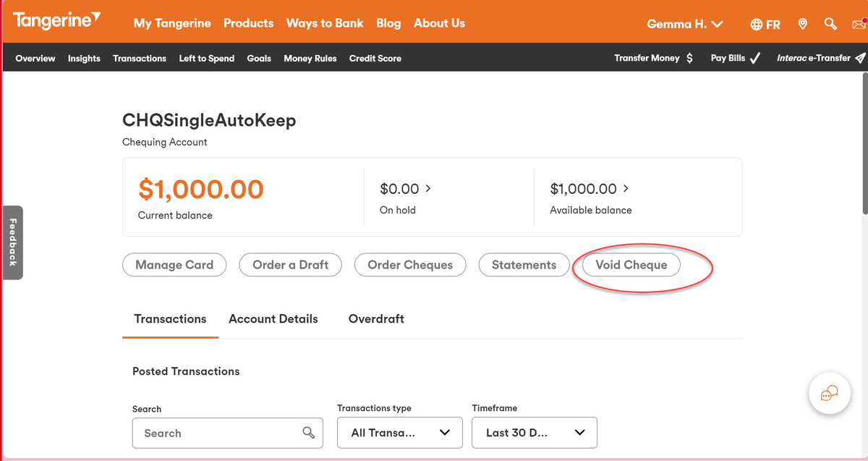The width and height of the screenshot is (868, 461).
Task: Click the Interac e-Transfer paper plane
Action: click(x=859, y=58)
